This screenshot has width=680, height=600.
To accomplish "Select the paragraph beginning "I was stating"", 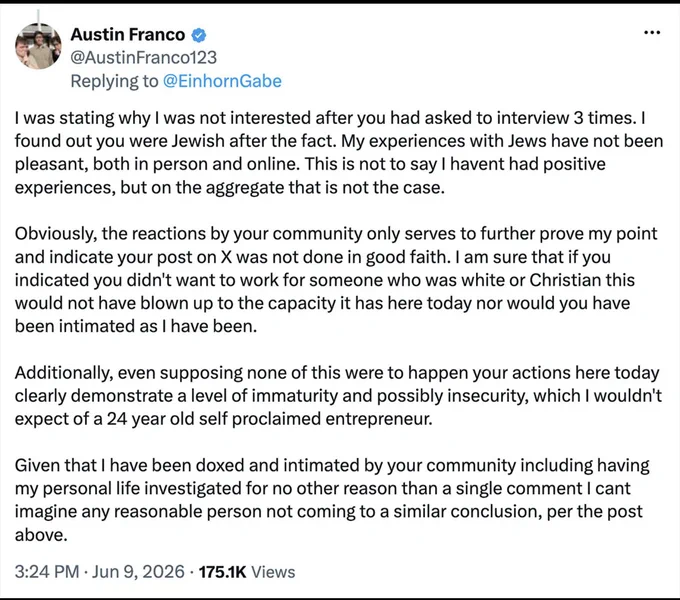I will click(339, 153).
